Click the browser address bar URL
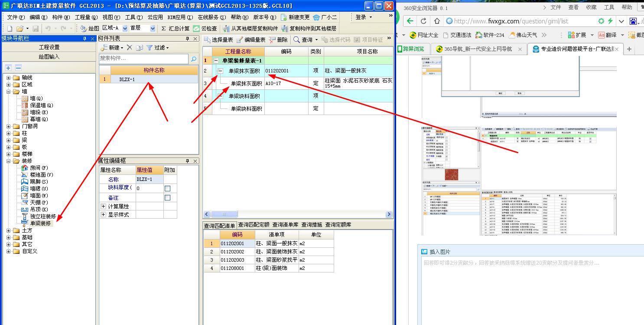Screen dimensions: 644x325 511,21
